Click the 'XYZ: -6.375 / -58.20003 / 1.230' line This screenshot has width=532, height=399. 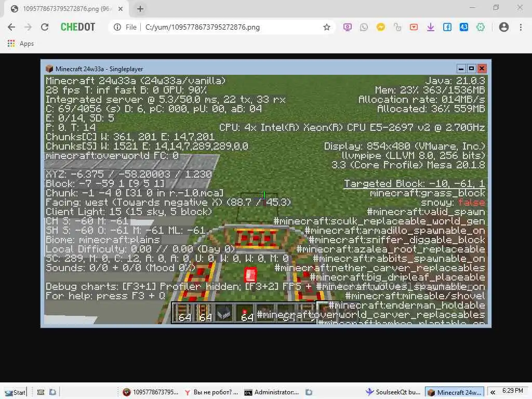[129, 175]
